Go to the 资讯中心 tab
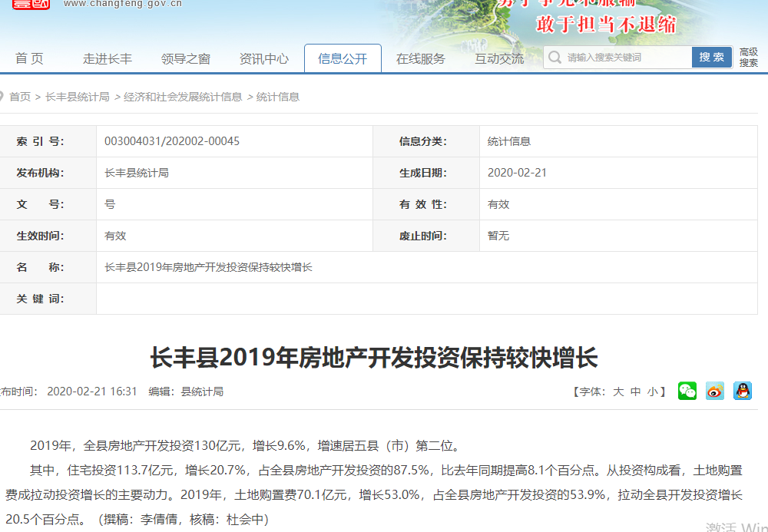This screenshot has width=768, height=532. point(264,58)
